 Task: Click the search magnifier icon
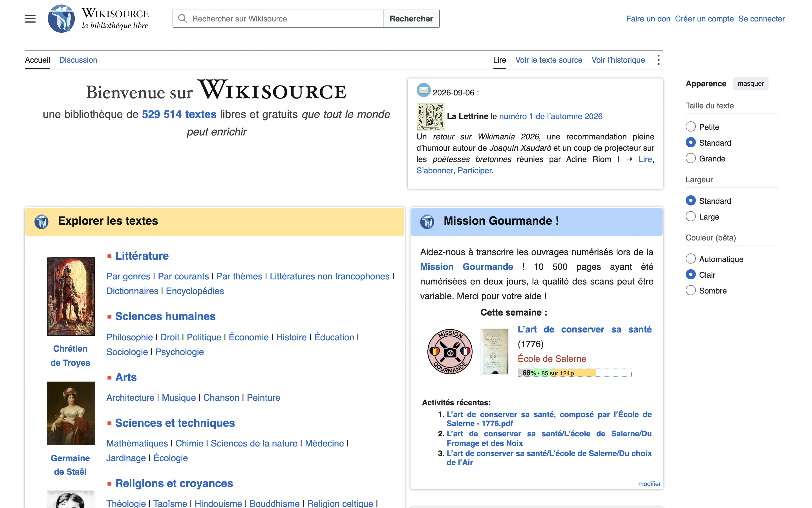click(x=182, y=18)
